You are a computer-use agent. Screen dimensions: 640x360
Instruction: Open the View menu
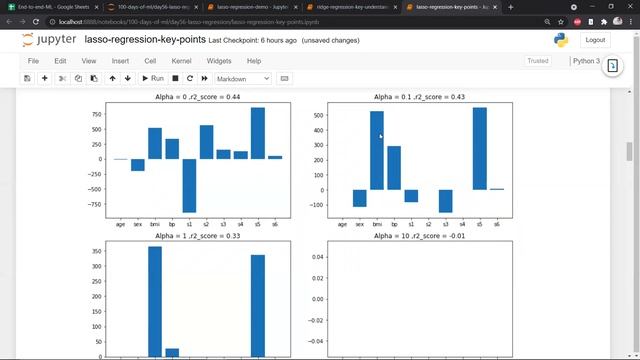tap(89, 61)
